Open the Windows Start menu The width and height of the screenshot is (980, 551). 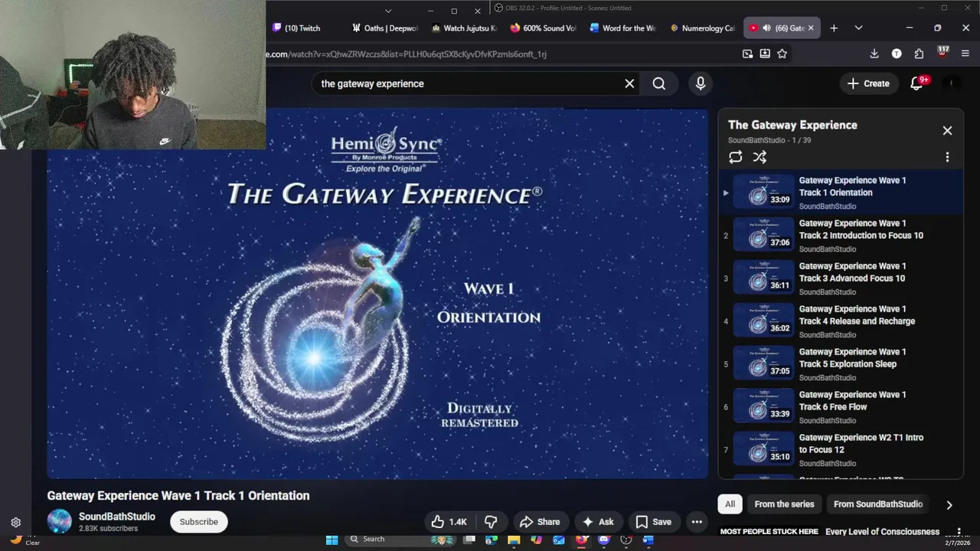coord(332,540)
